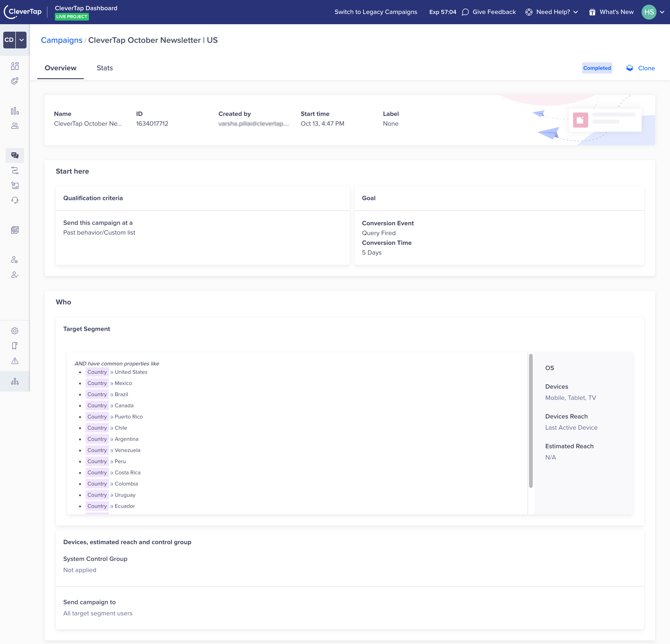Open the users segments icon in sidebar
Image resolution: width=670 pixels, height=644 pixels.
click(15, 126)
